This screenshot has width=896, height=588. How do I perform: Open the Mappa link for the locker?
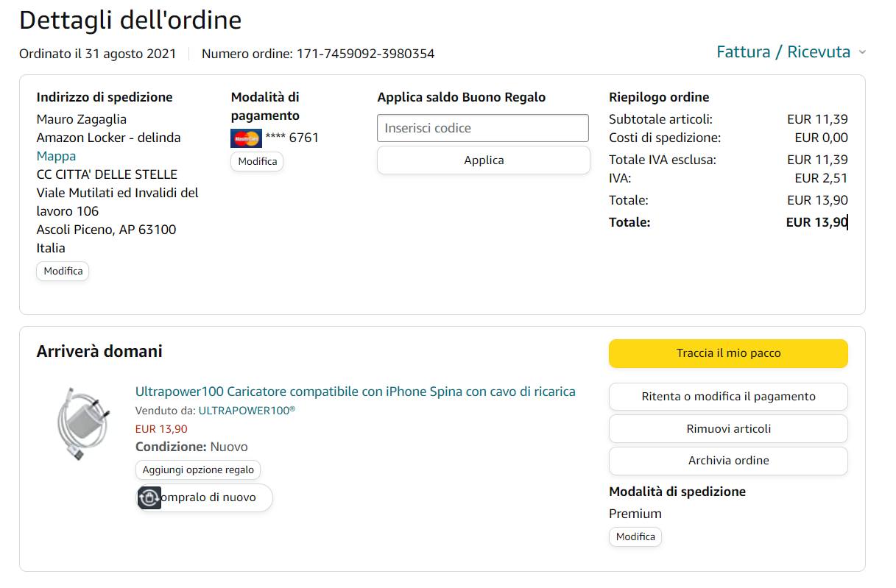(x=56, y=156)
